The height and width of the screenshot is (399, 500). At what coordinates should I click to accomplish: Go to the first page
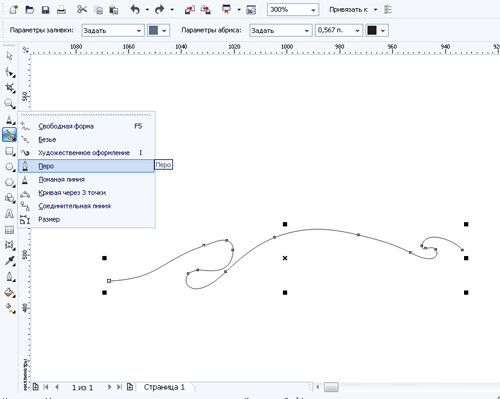46,387
